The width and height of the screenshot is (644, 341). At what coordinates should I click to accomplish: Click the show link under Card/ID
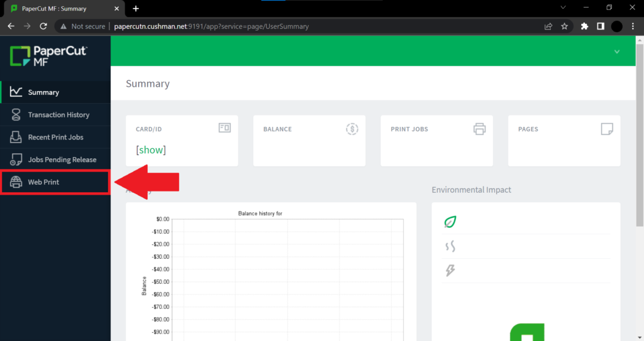pyautogui.click(x=151, y=150)
